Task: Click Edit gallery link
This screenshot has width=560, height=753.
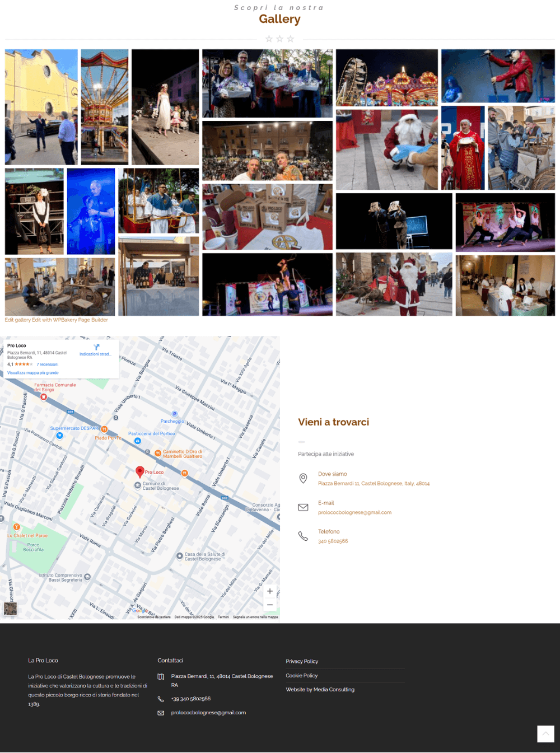Action: pos(17,320)
